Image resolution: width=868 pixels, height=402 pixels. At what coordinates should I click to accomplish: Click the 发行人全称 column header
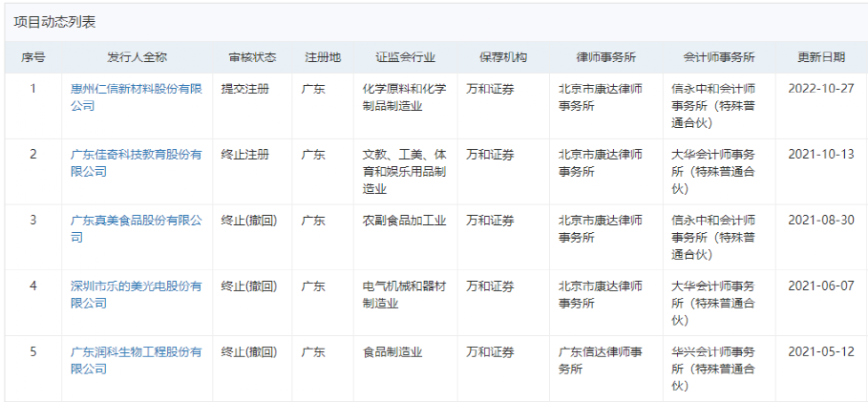(x=137, y=57)
